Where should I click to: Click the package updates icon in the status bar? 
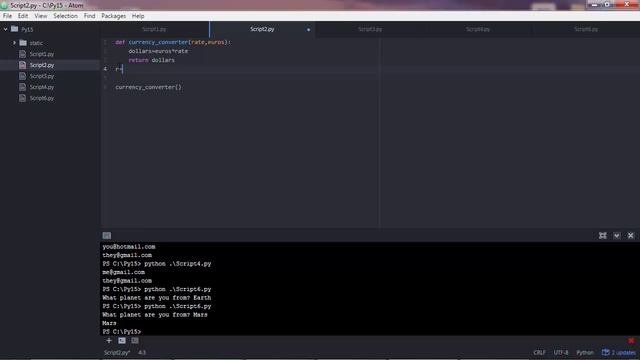click(606, 352)
